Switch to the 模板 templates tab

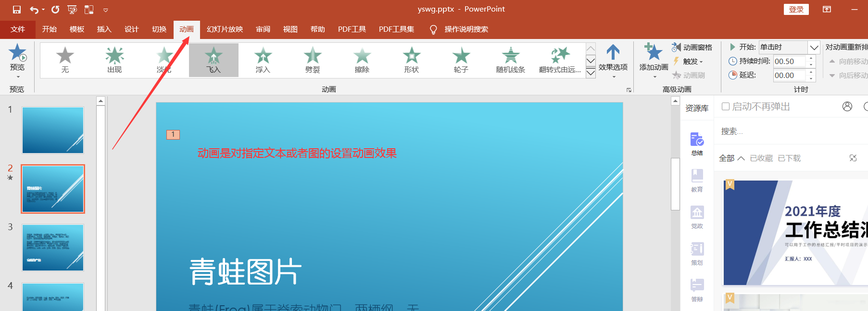click(77, 29)
